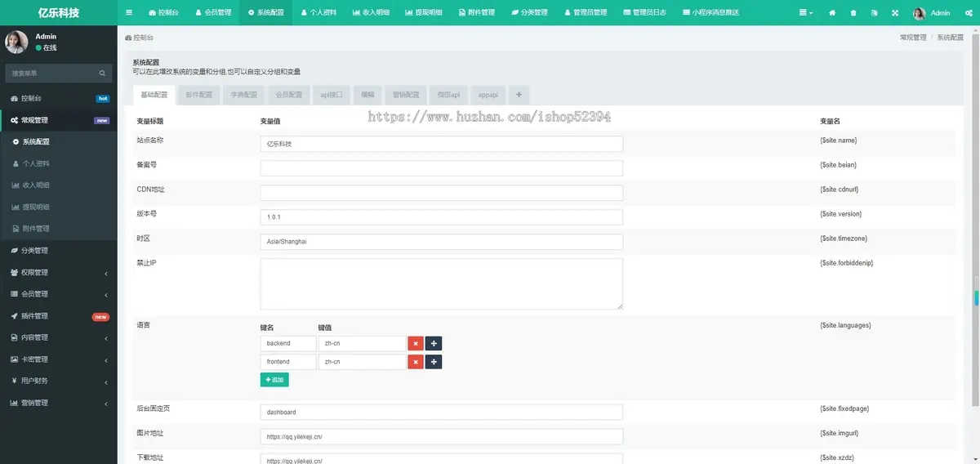Open 管理员日志 in the top navigation bar
Viewport: 980px width, 464px height.
(644, 12)
